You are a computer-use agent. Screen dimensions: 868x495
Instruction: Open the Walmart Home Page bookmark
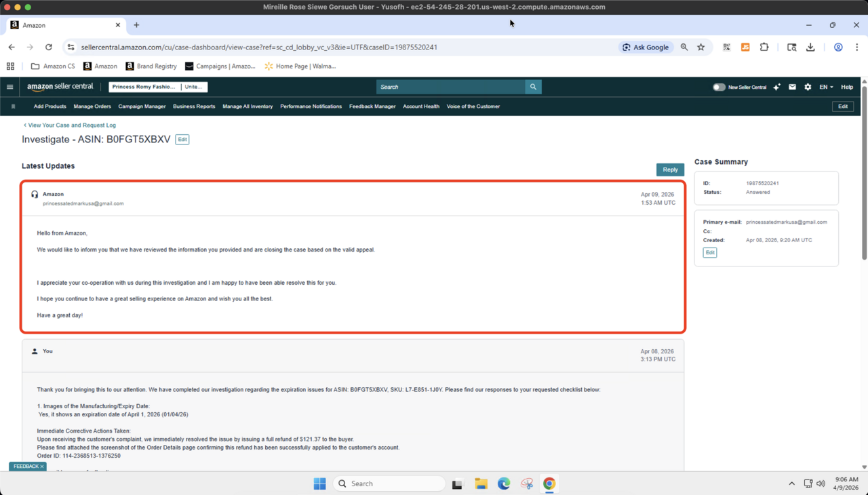click(300, 66)
